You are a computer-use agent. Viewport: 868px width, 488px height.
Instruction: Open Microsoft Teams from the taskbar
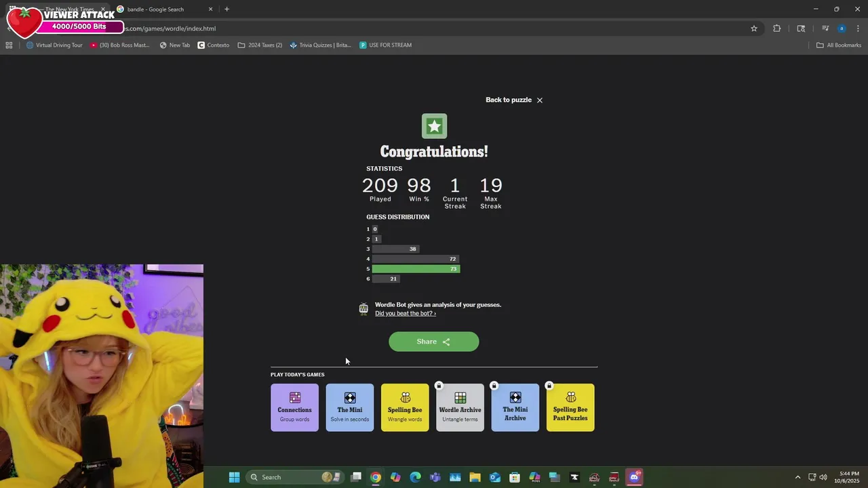(435, 477)
